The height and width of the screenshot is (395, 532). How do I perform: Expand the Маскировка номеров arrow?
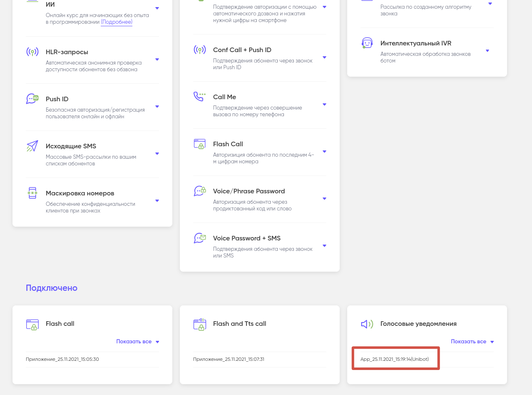point(157,201)
